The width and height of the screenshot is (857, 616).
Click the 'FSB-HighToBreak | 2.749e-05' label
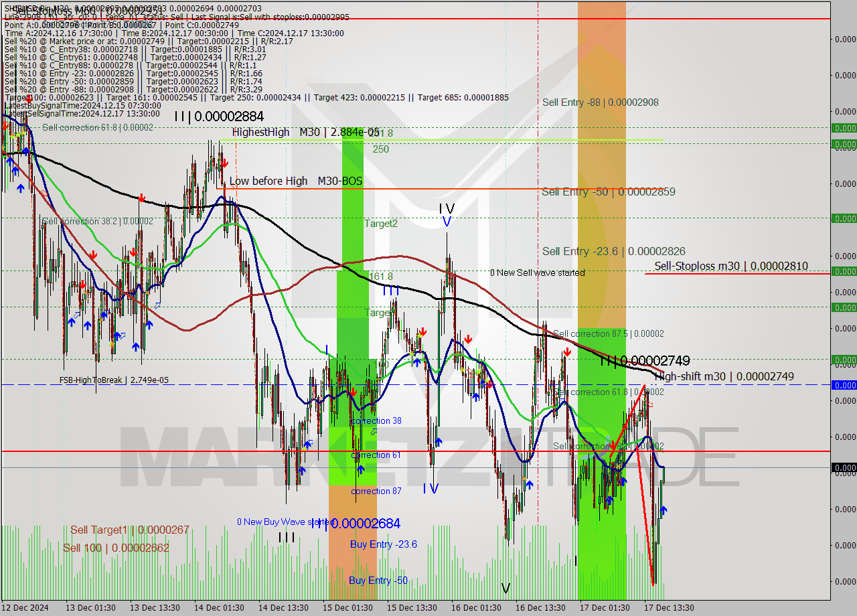pos(114,380)
